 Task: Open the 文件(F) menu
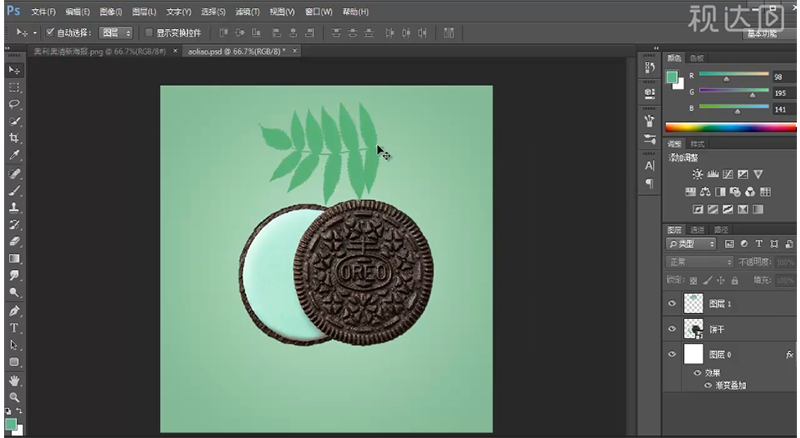pos(43,11)
